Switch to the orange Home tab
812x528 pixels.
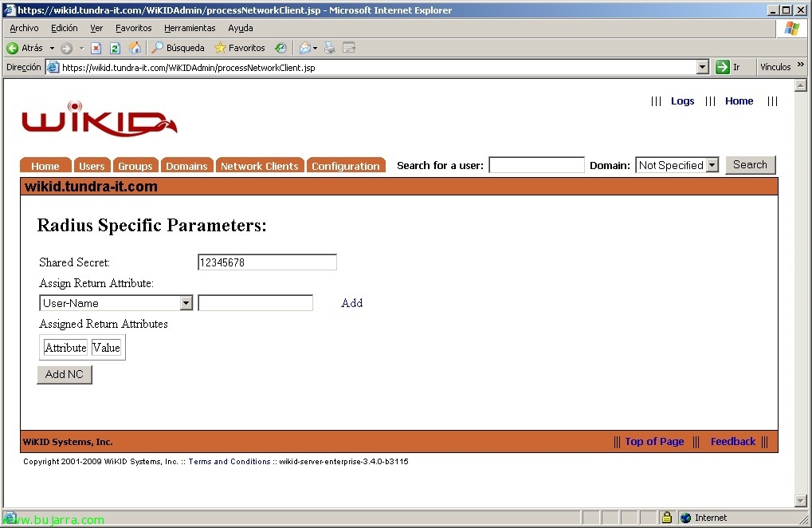[45, 165]
